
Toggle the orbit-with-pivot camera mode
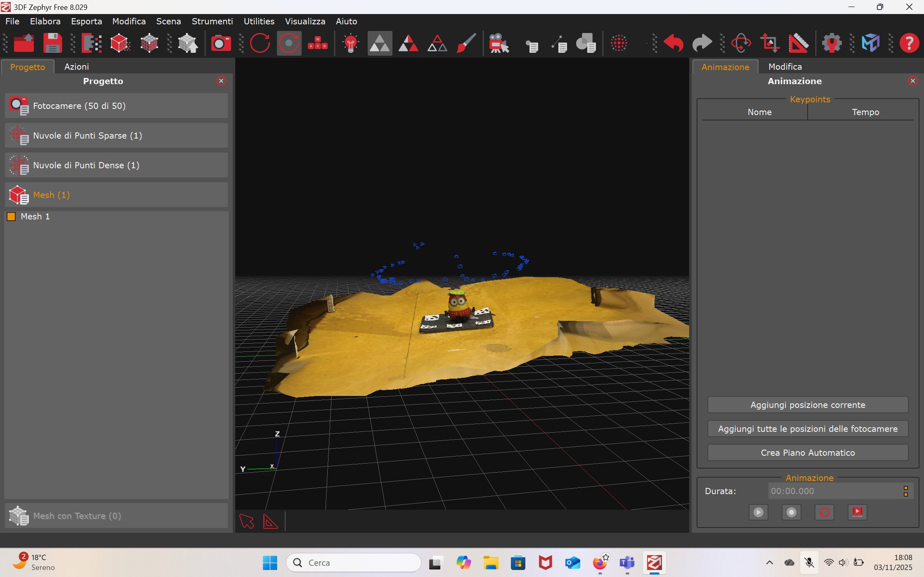pyautogui.click(x=288, y=43)
